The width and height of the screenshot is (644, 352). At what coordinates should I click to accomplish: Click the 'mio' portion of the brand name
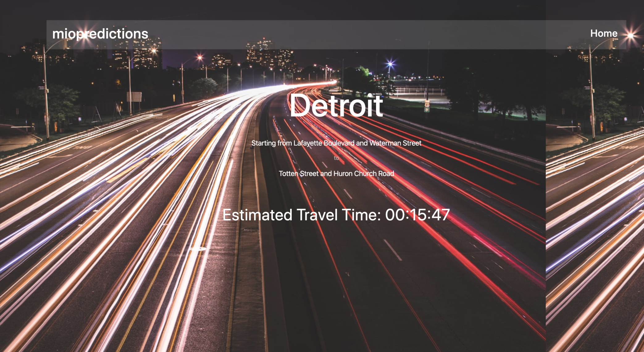pos(64,34)
